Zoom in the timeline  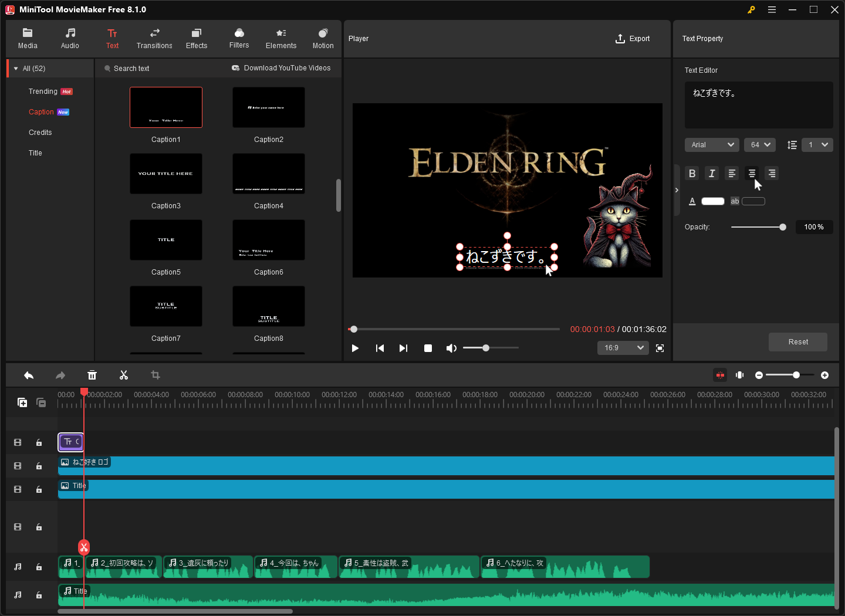[824, 375]
